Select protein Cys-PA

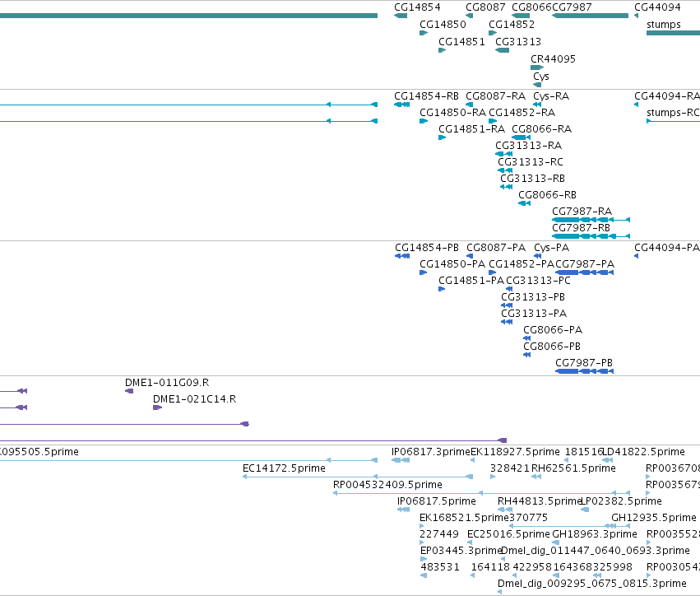click(538, 256)
